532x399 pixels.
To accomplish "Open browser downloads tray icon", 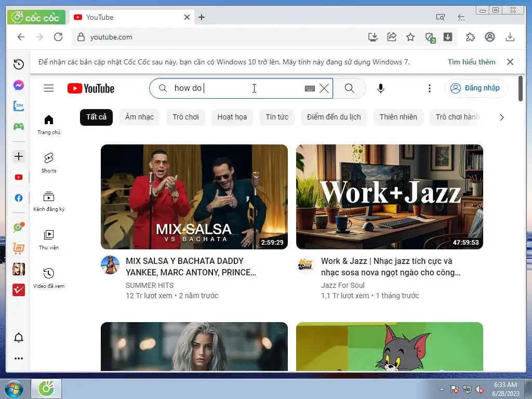I will (510, 37).
